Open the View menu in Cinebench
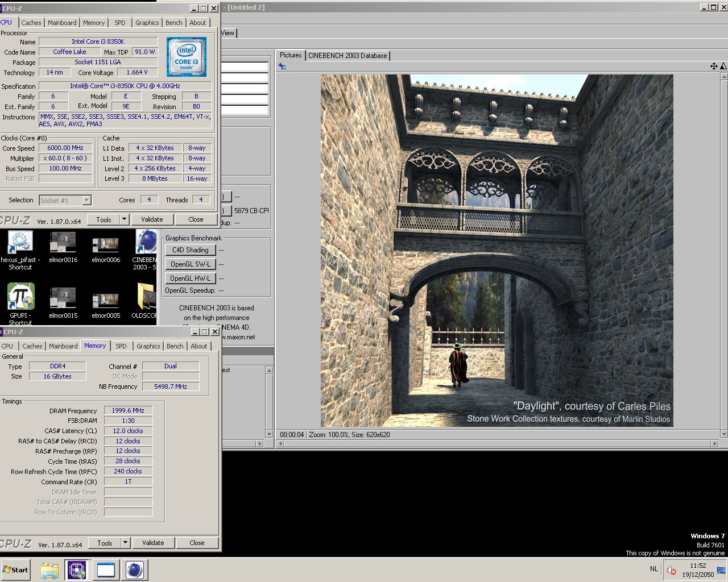The image size is (728, 582). [227, 33]
